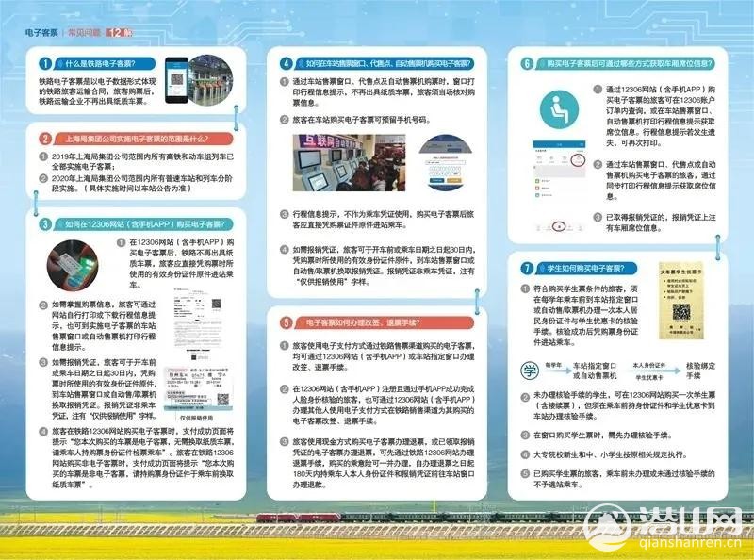The width and height of the screenshot is (754, 560).
Task: Click the '核验绑定手续' flowchart step
Action: click(x=708, y=368)
